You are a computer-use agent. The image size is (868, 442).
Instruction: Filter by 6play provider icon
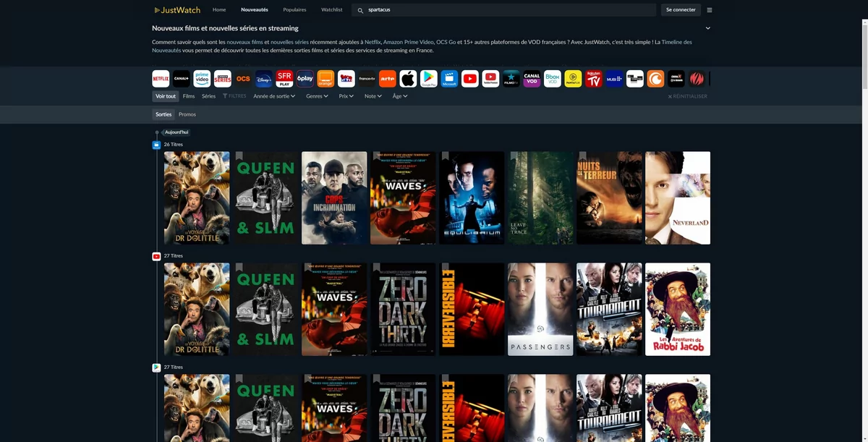click(305, 79)
